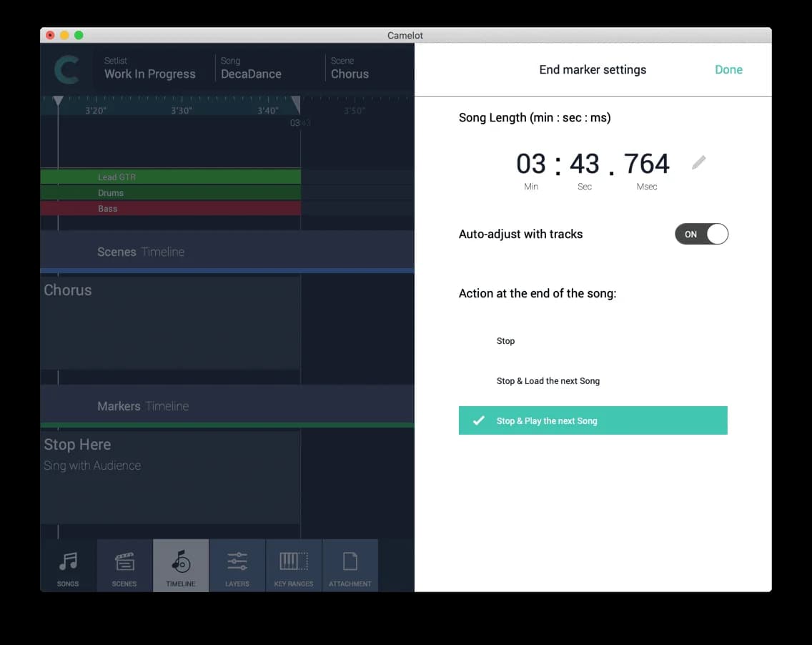
Task: Open the Songs panel
Action: tap(67, 565)
